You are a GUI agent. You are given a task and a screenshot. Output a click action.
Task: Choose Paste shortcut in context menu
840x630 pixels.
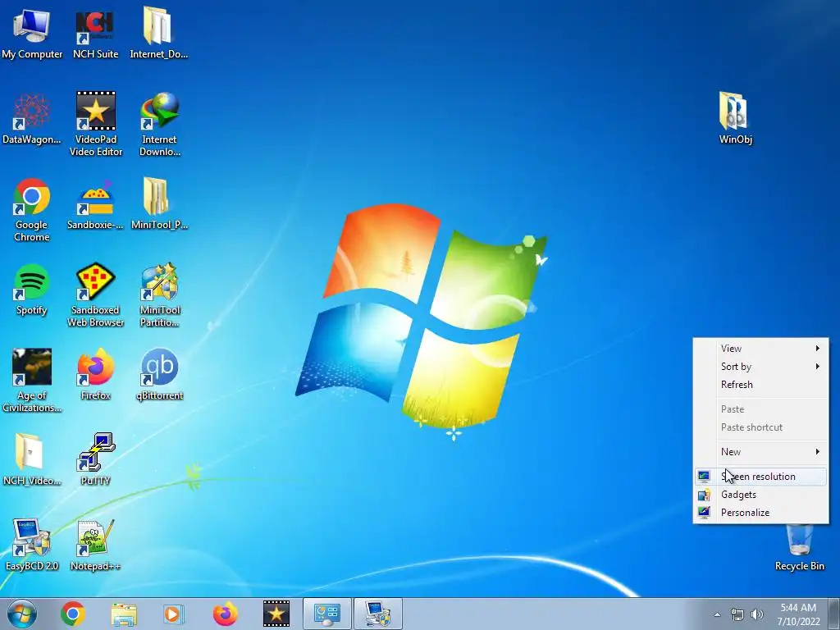(x=760, y=427)
